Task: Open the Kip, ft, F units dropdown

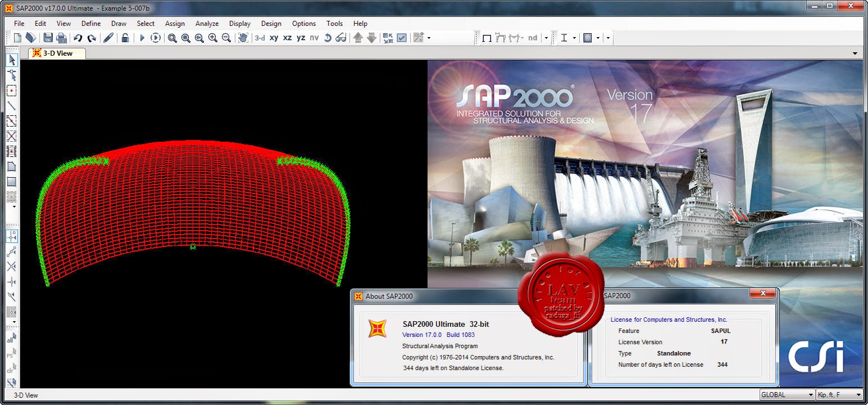Action: 839,395
